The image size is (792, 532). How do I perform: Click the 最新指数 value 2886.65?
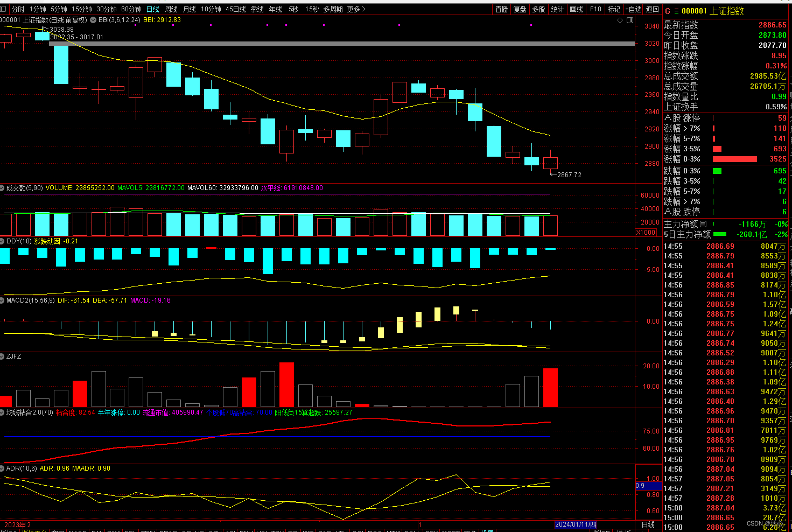tap(772, 25)
